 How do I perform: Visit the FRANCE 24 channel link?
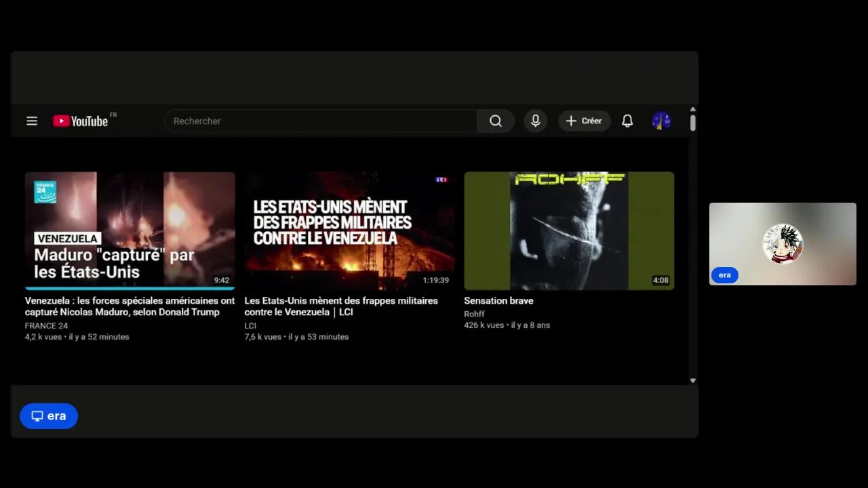[x=46, y=325]
